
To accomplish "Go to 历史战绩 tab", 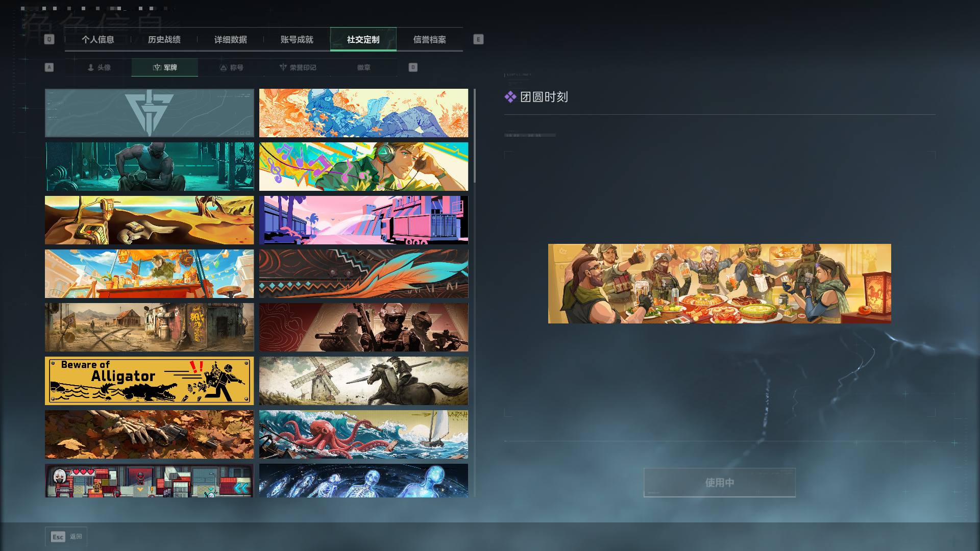I will pos(164,39).
